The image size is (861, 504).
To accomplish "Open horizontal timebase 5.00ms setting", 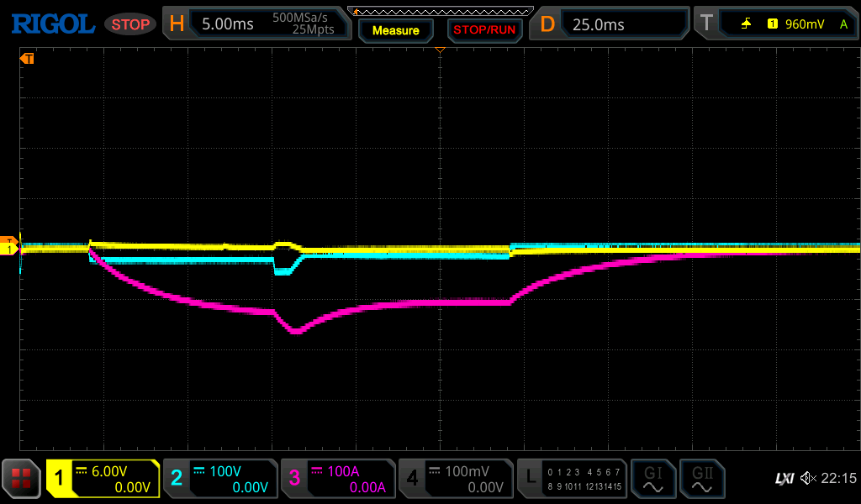I will 258,24.
